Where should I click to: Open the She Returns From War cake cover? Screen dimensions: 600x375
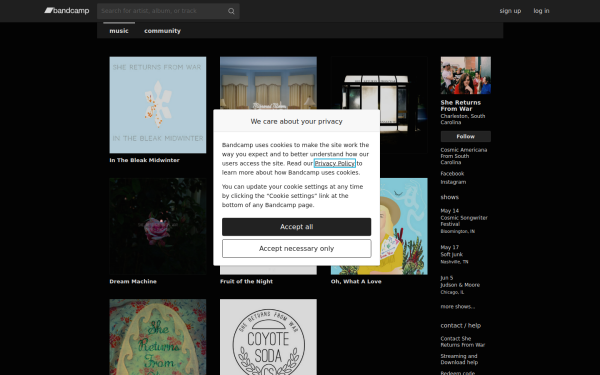point(158,337)
